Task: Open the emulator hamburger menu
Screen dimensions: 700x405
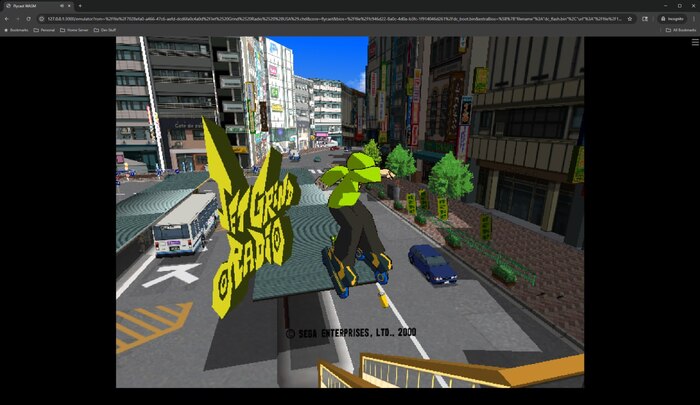Action: point(694,42)
